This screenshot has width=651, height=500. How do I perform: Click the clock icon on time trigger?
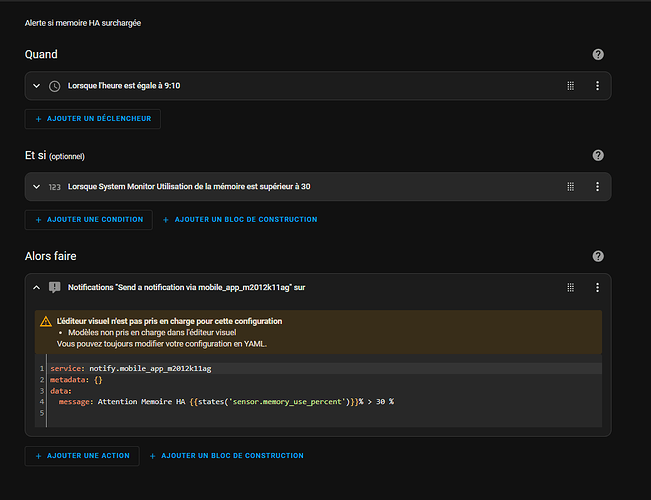click(x=54, y=86)
